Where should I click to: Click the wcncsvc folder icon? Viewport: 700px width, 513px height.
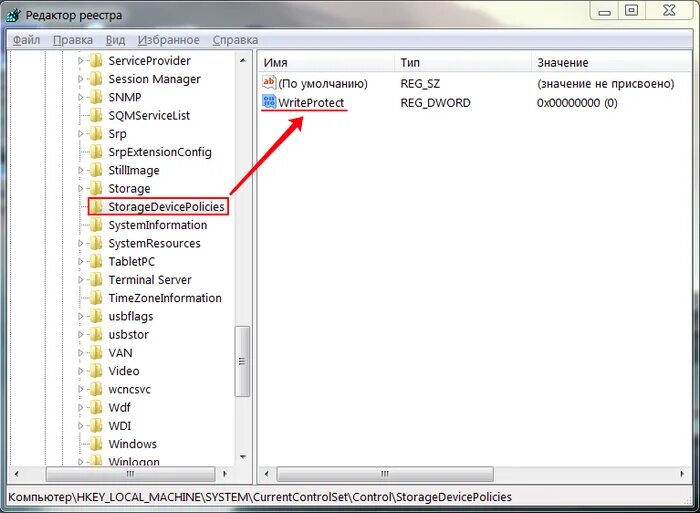click(x=96, y=389)
